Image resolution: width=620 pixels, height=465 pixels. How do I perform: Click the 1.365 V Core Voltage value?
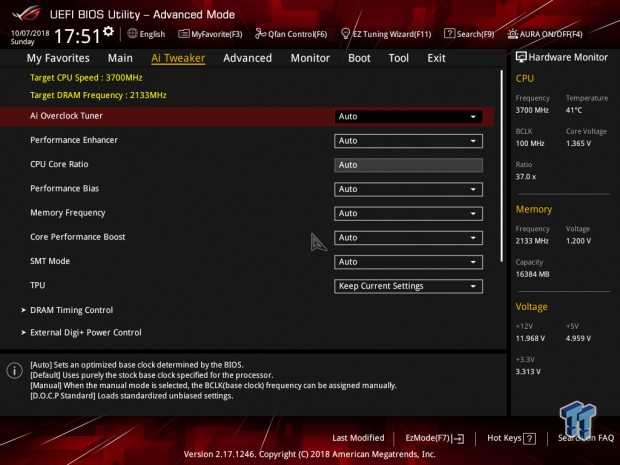(578, 143)
